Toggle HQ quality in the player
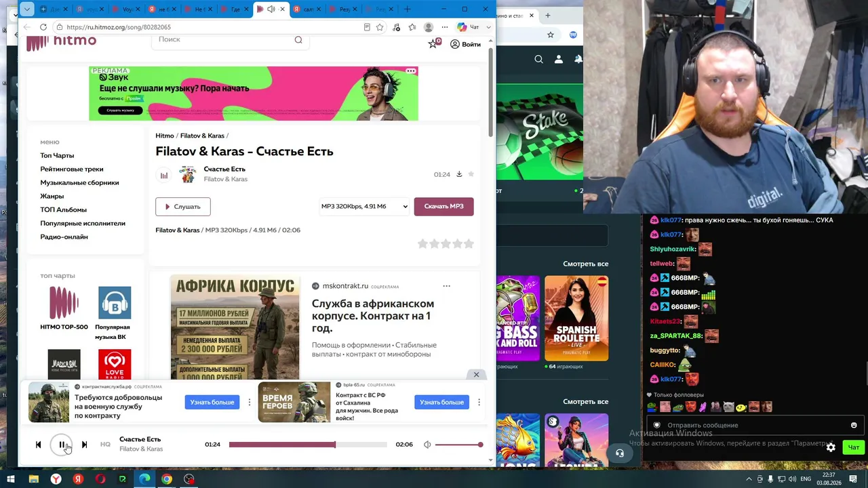This screenshot has height=488, width=868. coord(105,445)
